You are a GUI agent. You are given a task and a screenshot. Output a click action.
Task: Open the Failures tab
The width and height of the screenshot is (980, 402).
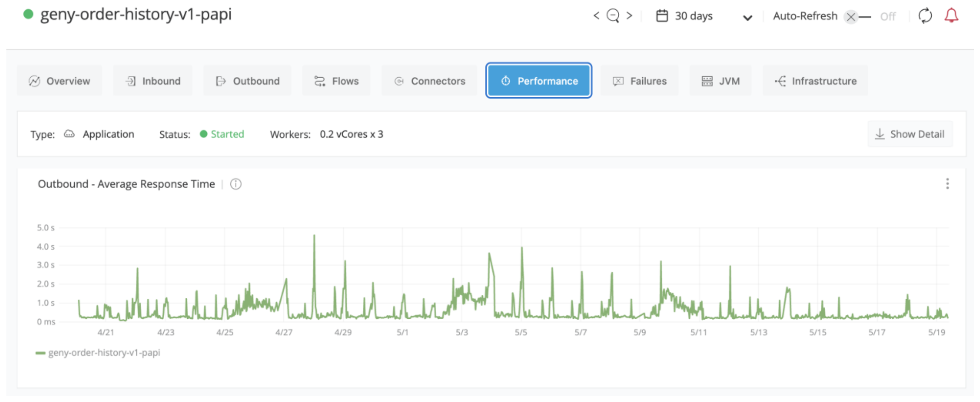tap(639, 81)
